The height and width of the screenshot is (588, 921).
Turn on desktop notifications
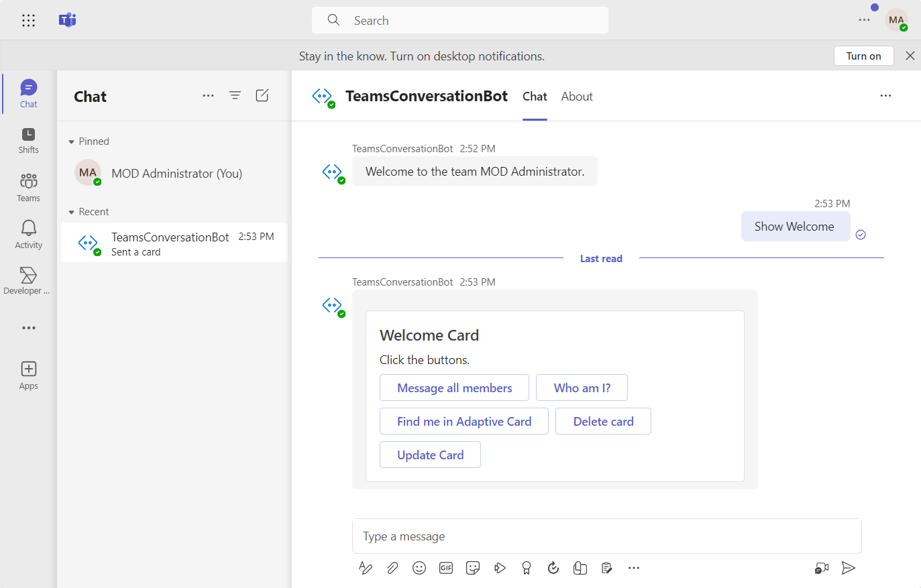pyautogui.click(x=864, y=56)
